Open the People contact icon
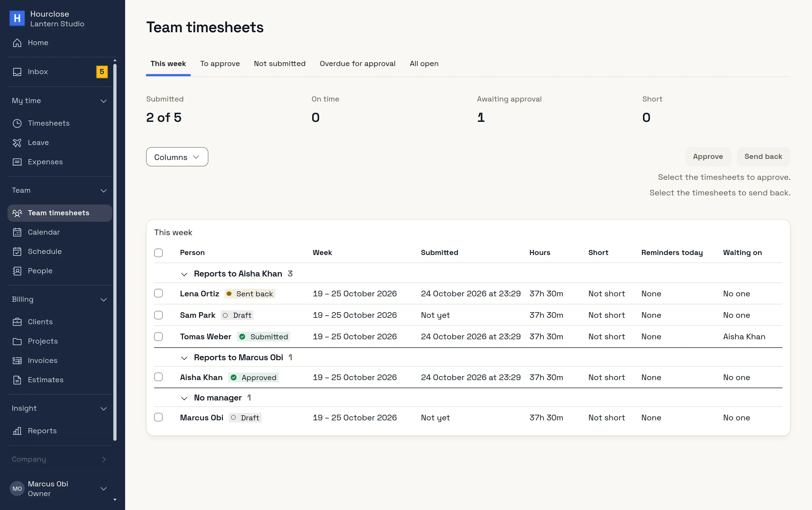Screen dimensions: 812x510 pyautogui.click(x=17, y=271)
